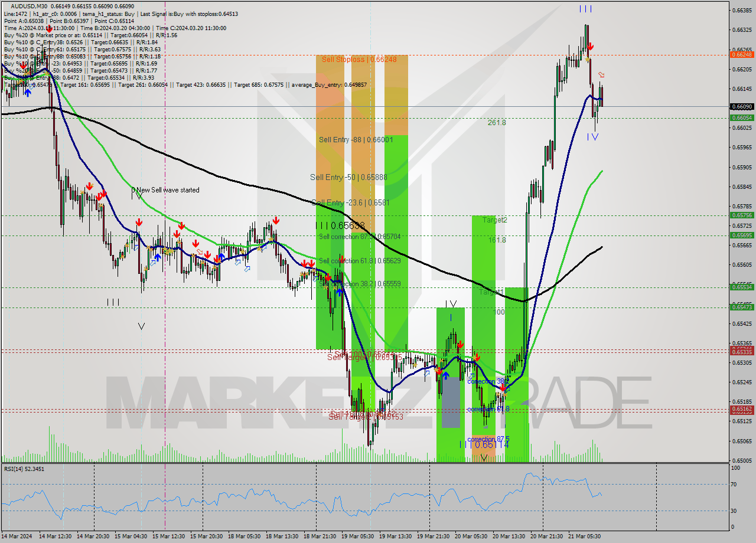Click the blue wave marker '| | |' at top
The width and height of the screenshot is (756, 543).
click(x=585, y=9)
